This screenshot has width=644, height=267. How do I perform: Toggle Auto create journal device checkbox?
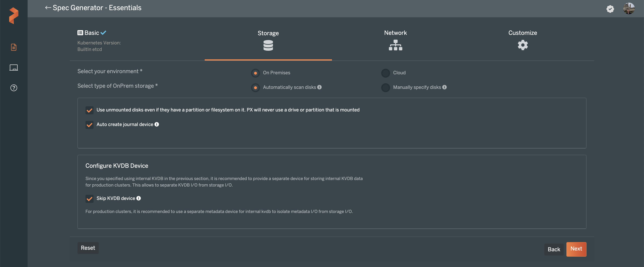click(x=90, y=125)
